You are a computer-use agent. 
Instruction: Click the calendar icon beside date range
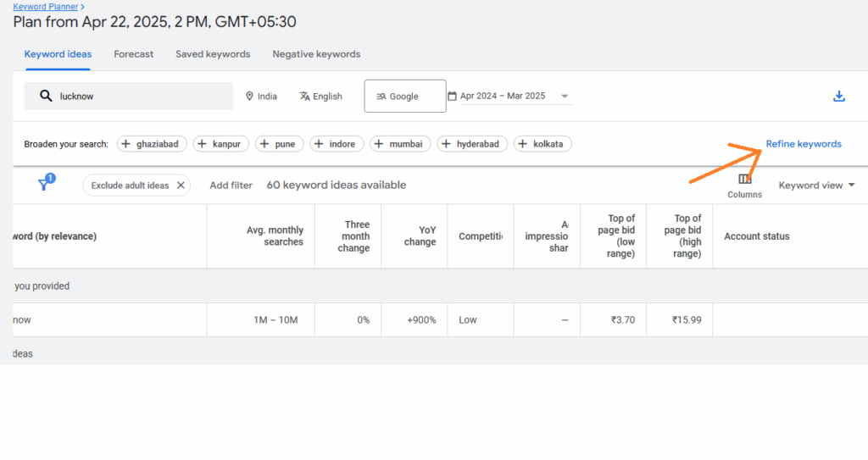coord(452,97)
